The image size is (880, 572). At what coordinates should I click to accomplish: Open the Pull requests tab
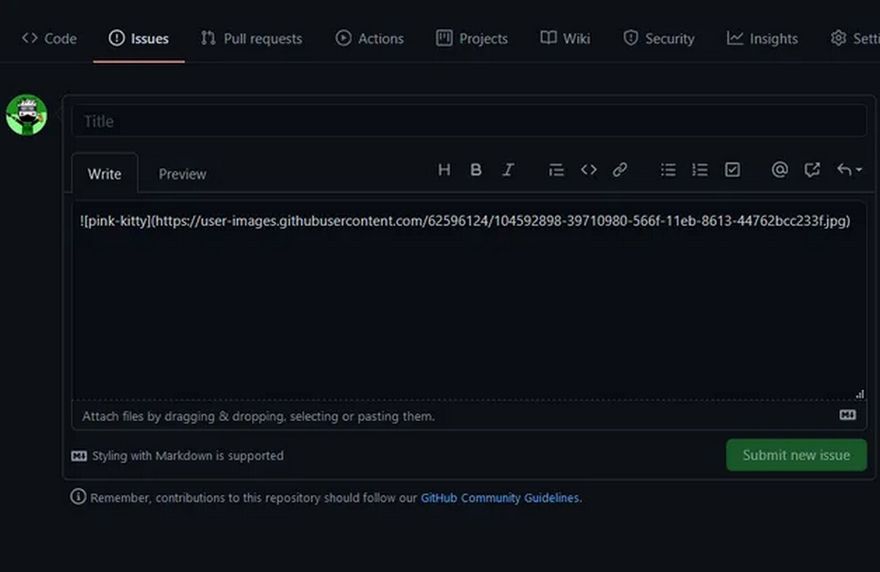[x=251, y=39]
